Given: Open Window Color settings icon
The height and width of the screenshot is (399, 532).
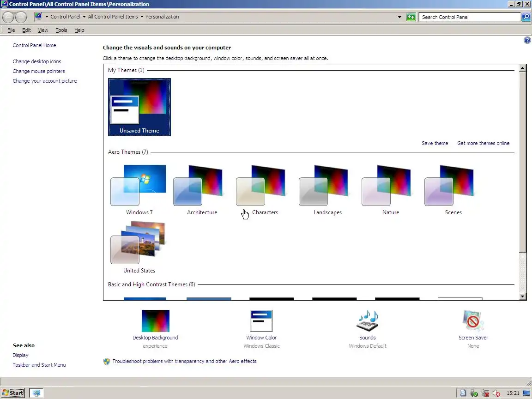Looking at the screenshot, I should pos(261,321).
